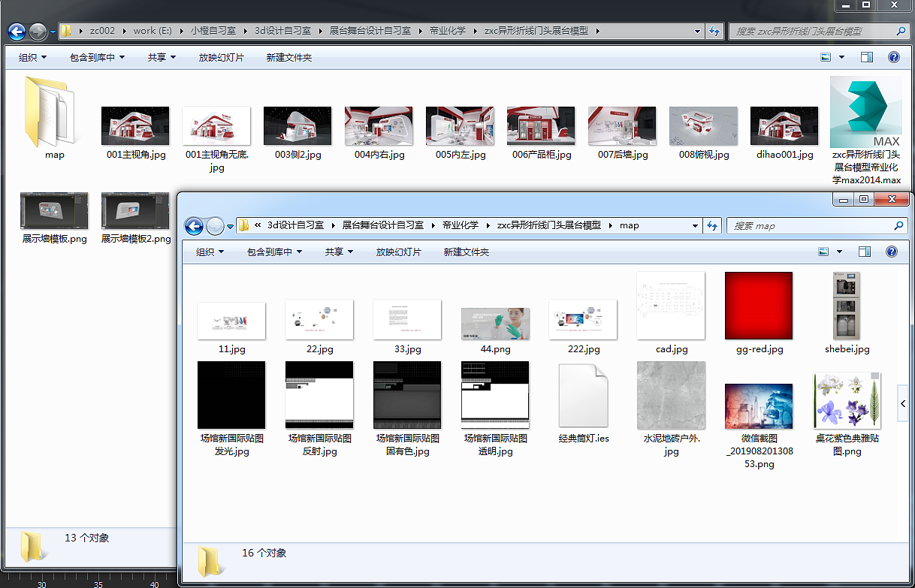Select 11.jpg in map window
Image resolution: width=915 pixels, height=588 pixels.
[231, 321]
